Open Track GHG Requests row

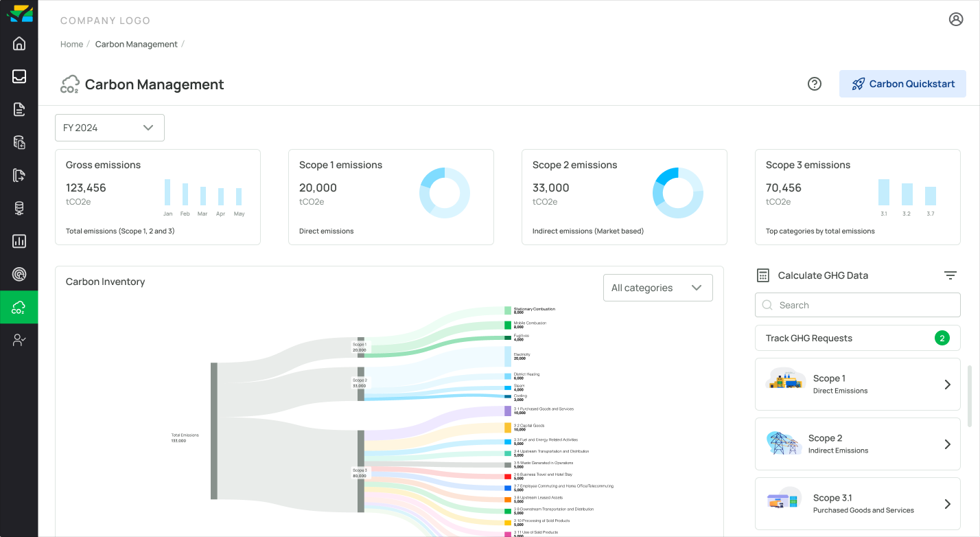click(857, 338)
